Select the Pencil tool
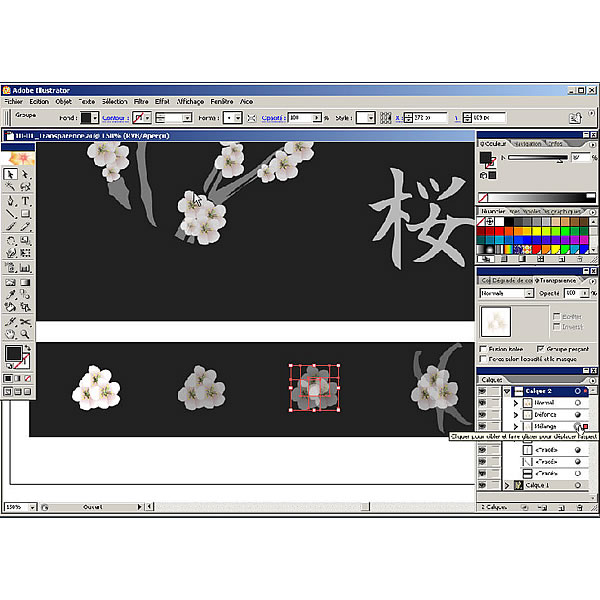The image size is (600, 600). [25, 227]
